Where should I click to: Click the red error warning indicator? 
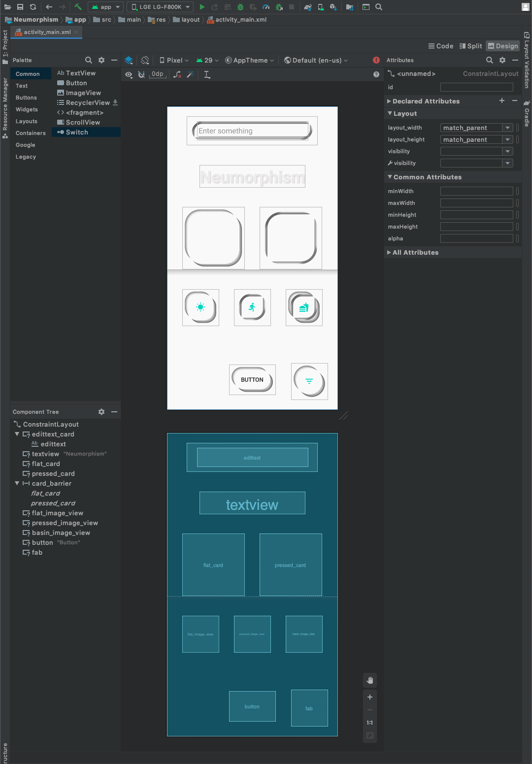(376, 60)
